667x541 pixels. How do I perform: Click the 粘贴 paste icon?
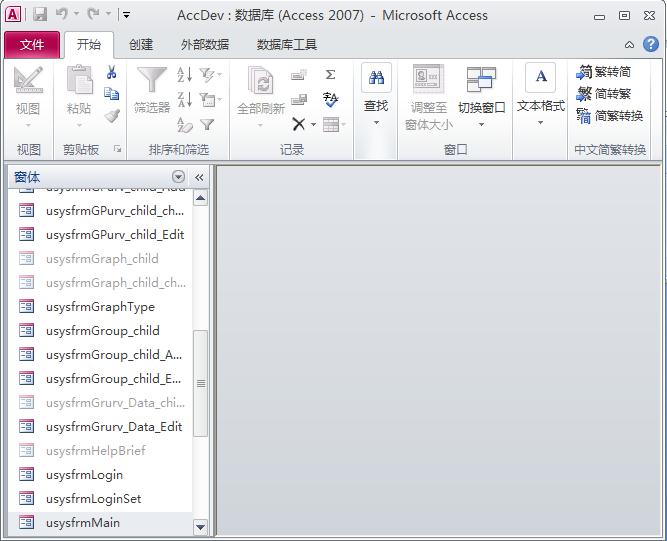[x=79, y=80]
